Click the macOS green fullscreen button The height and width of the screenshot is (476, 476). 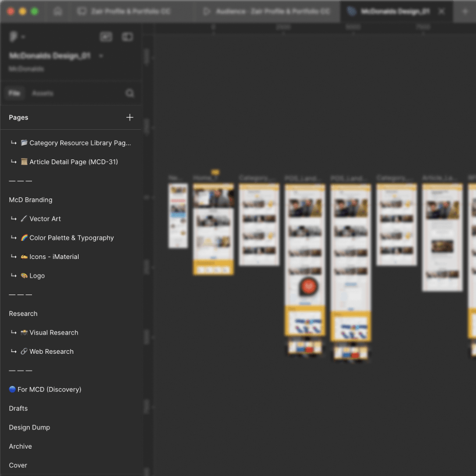(34, 12)
